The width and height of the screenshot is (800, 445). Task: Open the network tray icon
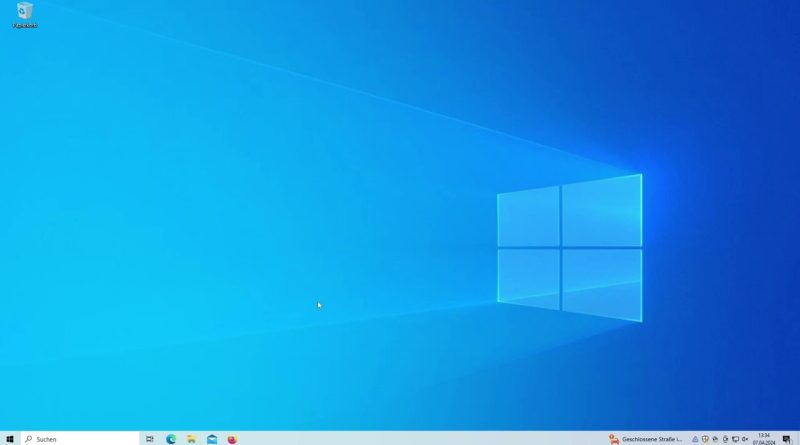(735, 439)
